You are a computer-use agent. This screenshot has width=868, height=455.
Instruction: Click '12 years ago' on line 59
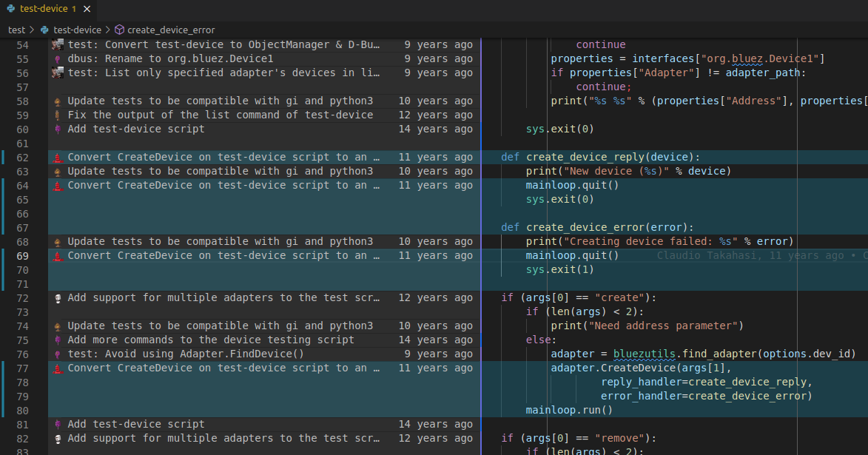[436, 115]
